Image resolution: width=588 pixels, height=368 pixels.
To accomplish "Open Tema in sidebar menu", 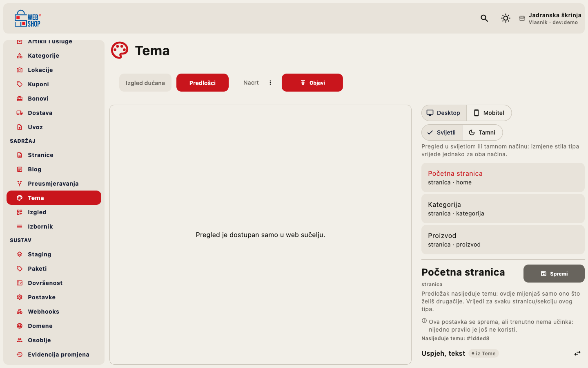I will (54, 198).
